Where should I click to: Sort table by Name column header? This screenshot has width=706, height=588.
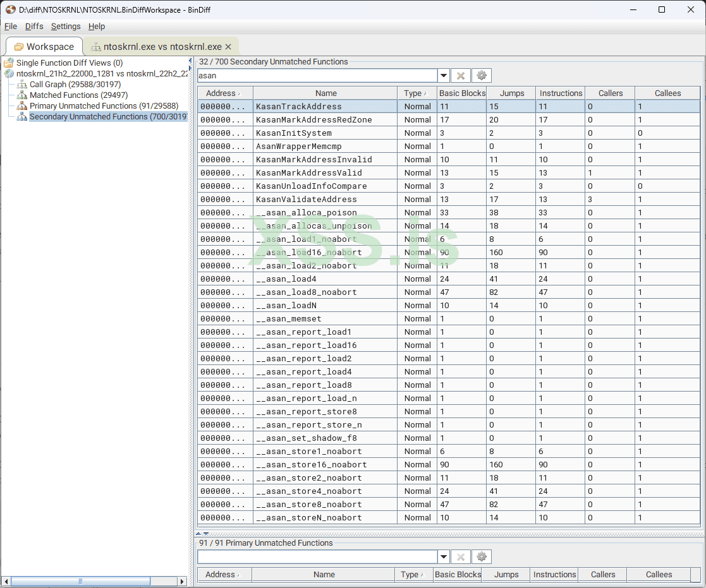(x=326, y=93)
